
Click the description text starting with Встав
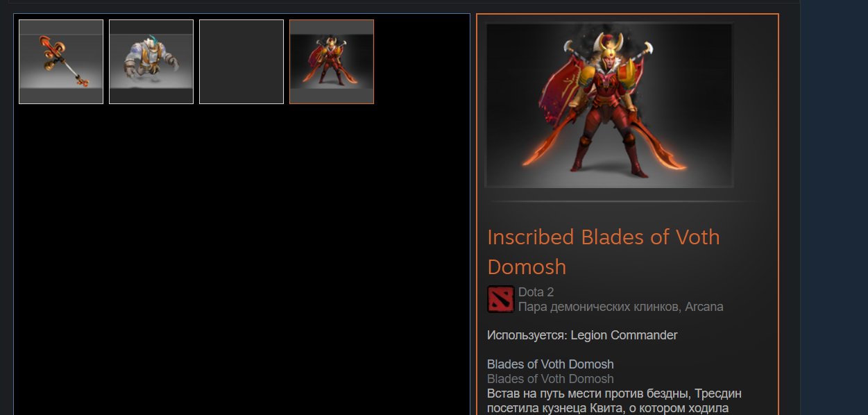(x=614, y=400)
